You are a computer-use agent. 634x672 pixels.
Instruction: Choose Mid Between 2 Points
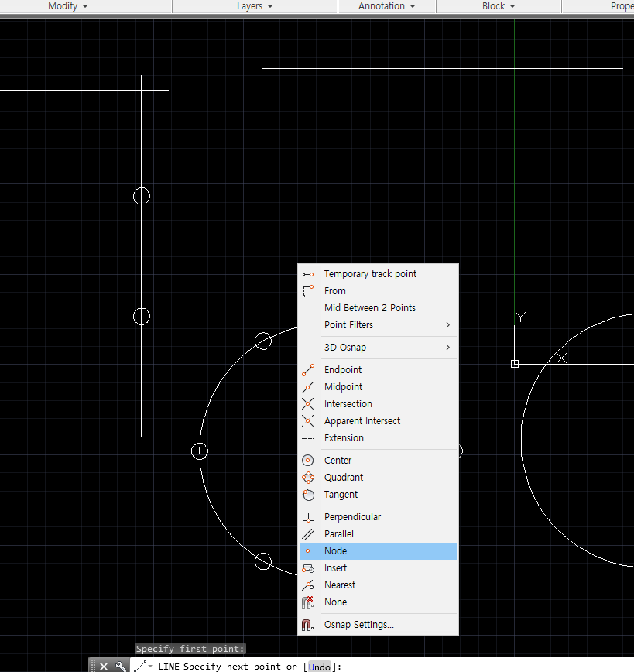pyautogui.click(x=378, y=307)
